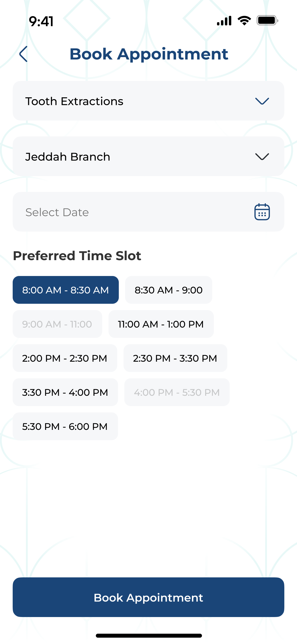Tap the Wi-Fi status icon
Screen dimensions: 297x644
[244, 21]
